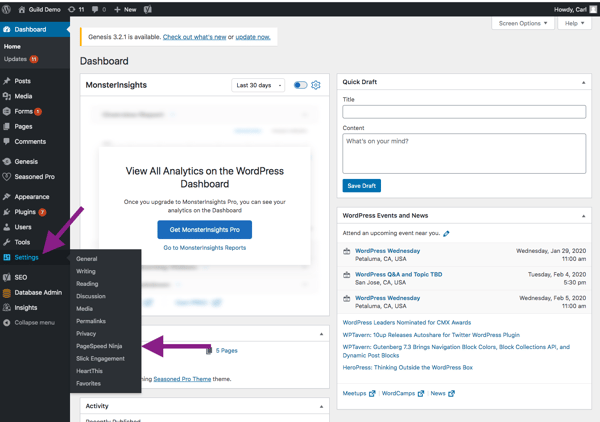Image resolution: width=600 pixels, height=422 pixels.
Task: Open Seasoned Pro Theme link
Action: (x=182, y=379)
